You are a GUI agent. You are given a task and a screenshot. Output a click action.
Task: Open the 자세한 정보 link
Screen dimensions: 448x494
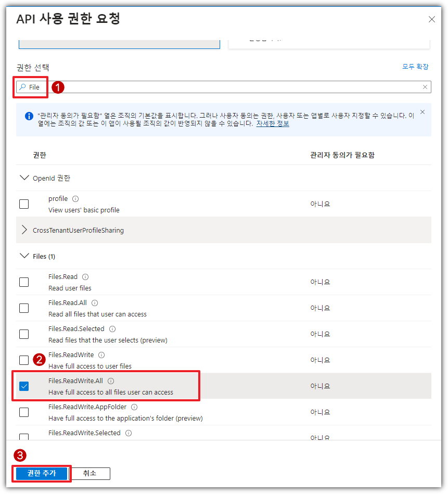click(273, 124)
